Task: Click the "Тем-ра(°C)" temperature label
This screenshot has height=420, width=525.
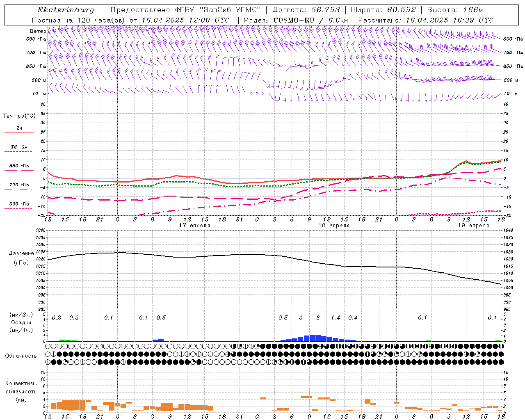Action: pyautogui.click(x=19, y=116)
